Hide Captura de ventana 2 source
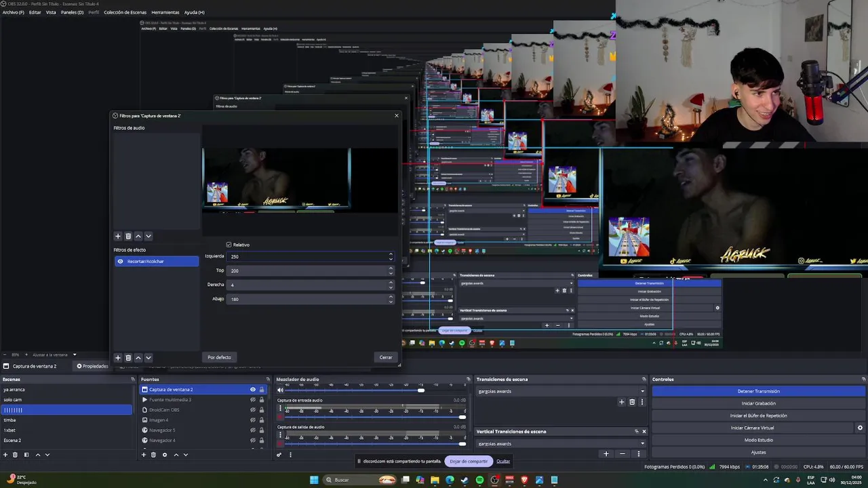 pyautogui.click(x=253, y=390)
